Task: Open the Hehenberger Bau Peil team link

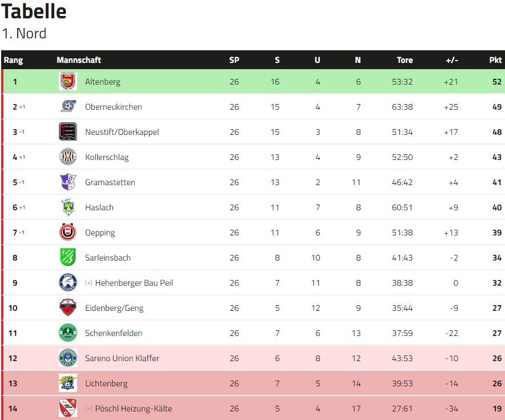Action: click(x=134, y=283)
